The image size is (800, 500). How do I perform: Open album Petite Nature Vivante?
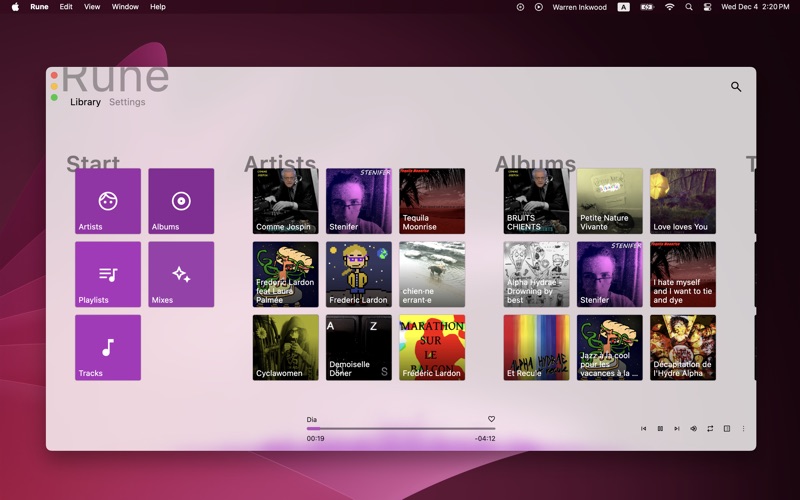click(610, 201)
